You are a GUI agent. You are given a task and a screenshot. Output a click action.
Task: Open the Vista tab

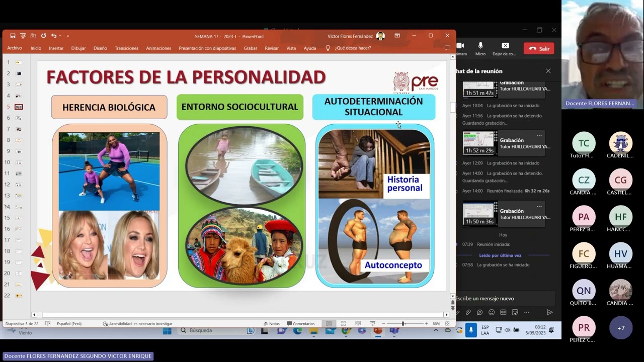click(x=291, y=48)
